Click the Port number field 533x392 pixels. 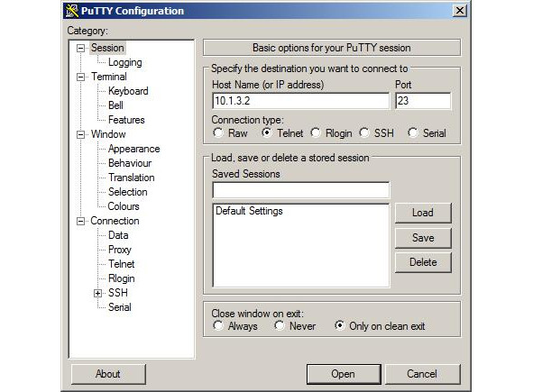(x=423, y=101)
